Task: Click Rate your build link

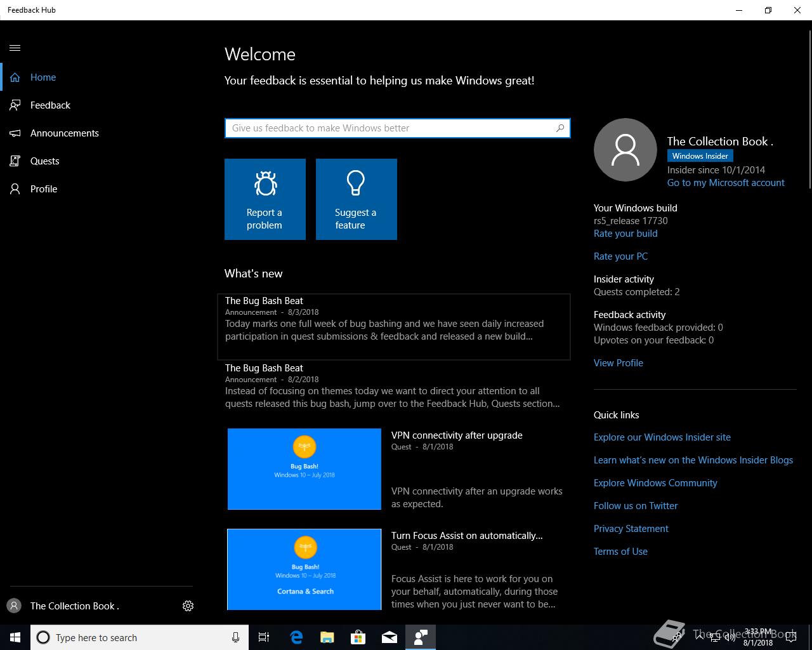Action: pyautogui.click(x=625, y=234)
